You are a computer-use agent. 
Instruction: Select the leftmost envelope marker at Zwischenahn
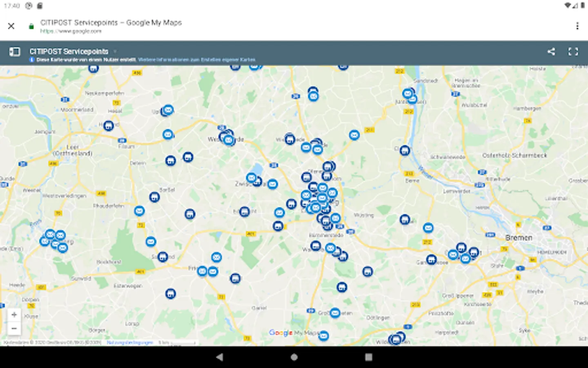click(252, 178)
